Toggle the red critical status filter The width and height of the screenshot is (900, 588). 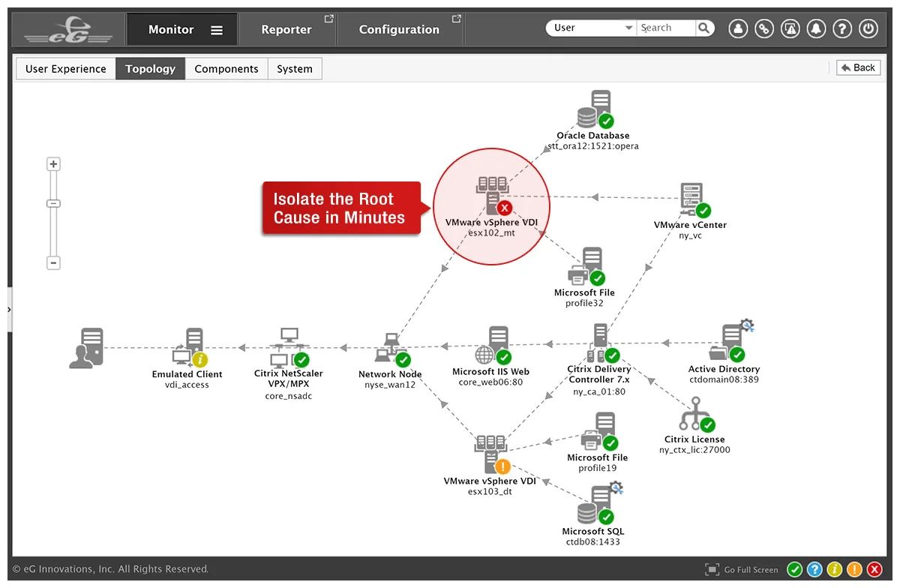[874, 570]
